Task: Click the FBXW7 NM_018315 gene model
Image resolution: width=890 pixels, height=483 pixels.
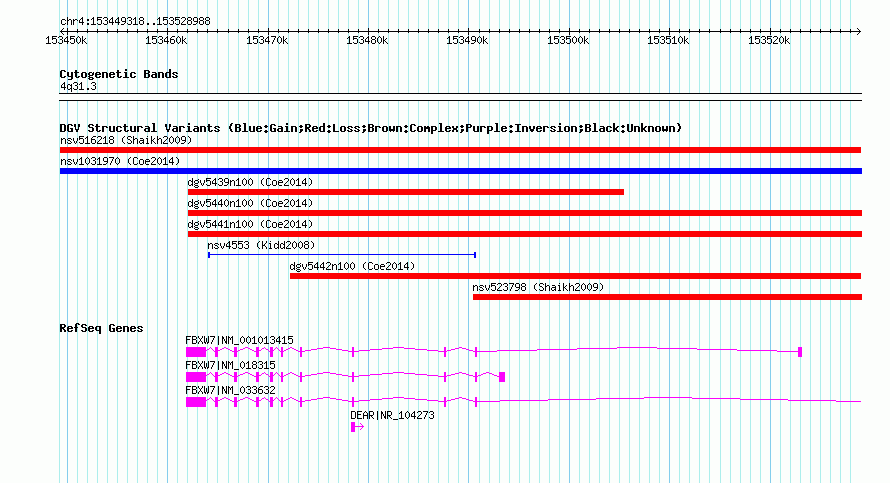Action: [345, 377]
